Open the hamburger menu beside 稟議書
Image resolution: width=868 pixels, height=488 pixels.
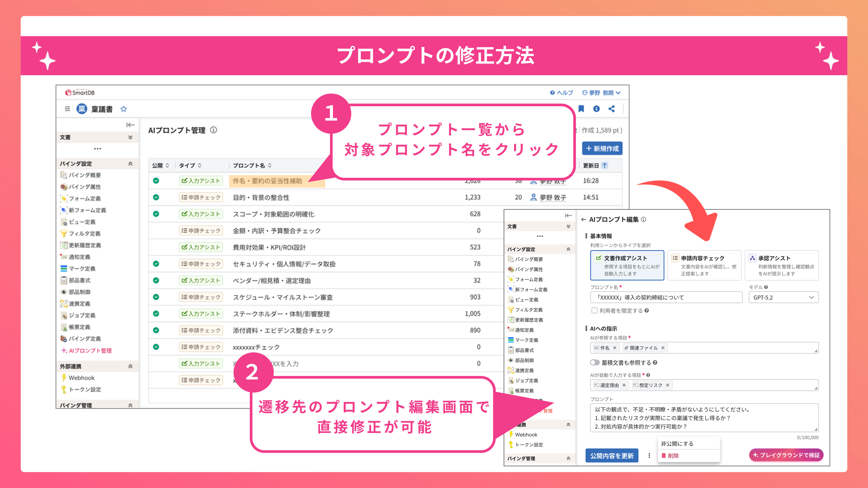click(x=67, y=109)
